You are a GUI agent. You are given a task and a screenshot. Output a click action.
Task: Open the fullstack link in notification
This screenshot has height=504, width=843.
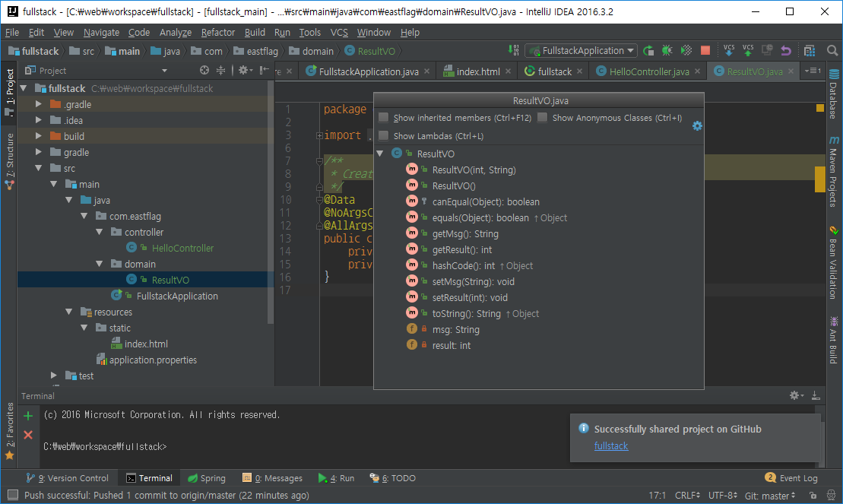pyautogui.click(x=610, y=446)
